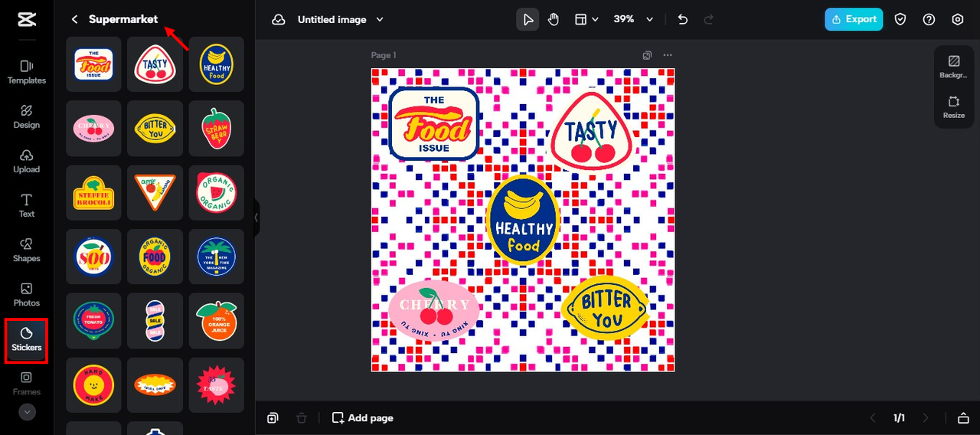980x435 pixels.
Task: Open the Frames panel
Action: pyautogui.click(x=27, y=384)
